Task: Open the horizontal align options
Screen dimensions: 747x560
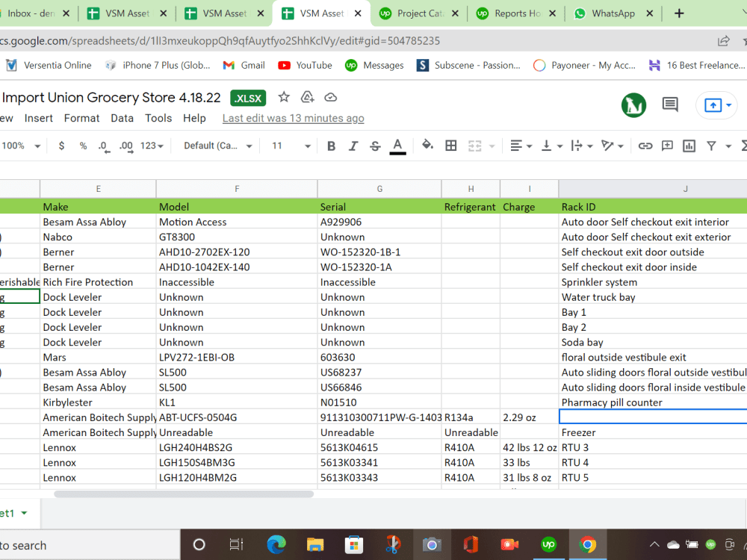Action: (x=521, y=146)
